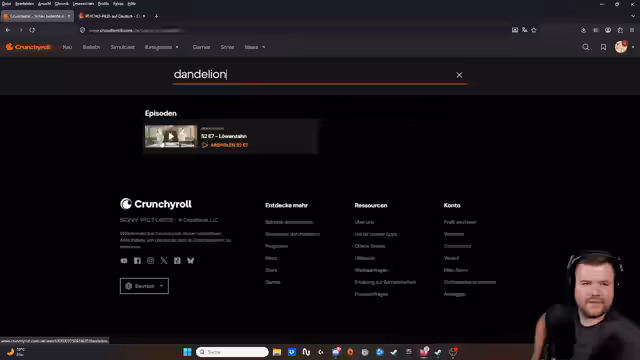Open the Windows Start button
The height and width of the screenshot is (360, 640).
click(x=187, y=352)
